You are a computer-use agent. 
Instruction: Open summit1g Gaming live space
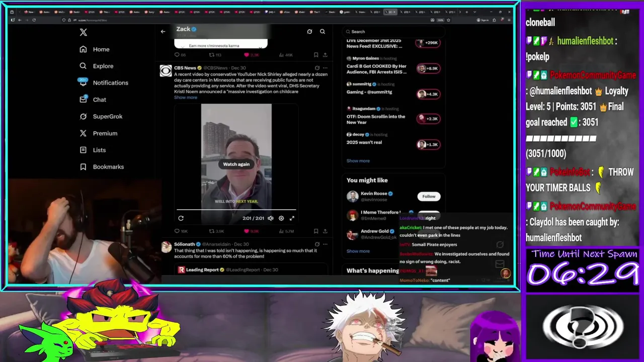pos(369,92)
